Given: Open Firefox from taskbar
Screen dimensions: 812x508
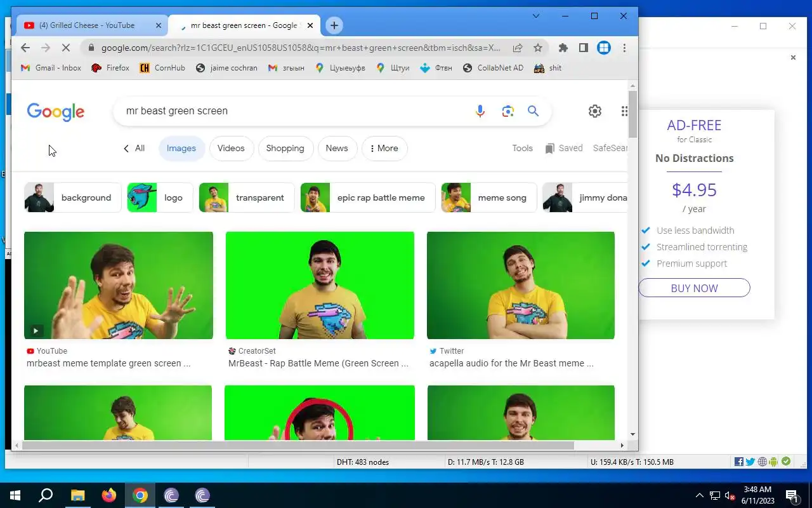Looking at the screenshot, I should (x=109, y=495).
